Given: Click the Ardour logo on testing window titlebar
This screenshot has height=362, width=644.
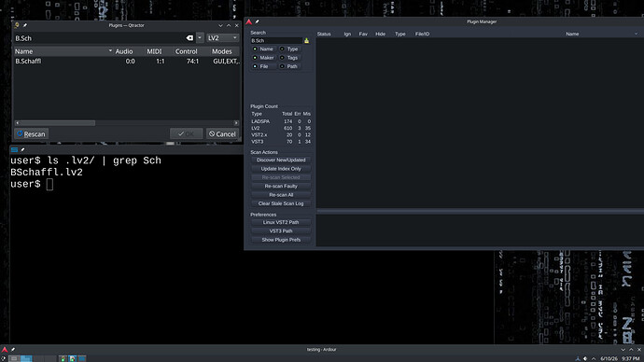Looking at the screenshot, I should pyautogui.click(x=5, y=350).
